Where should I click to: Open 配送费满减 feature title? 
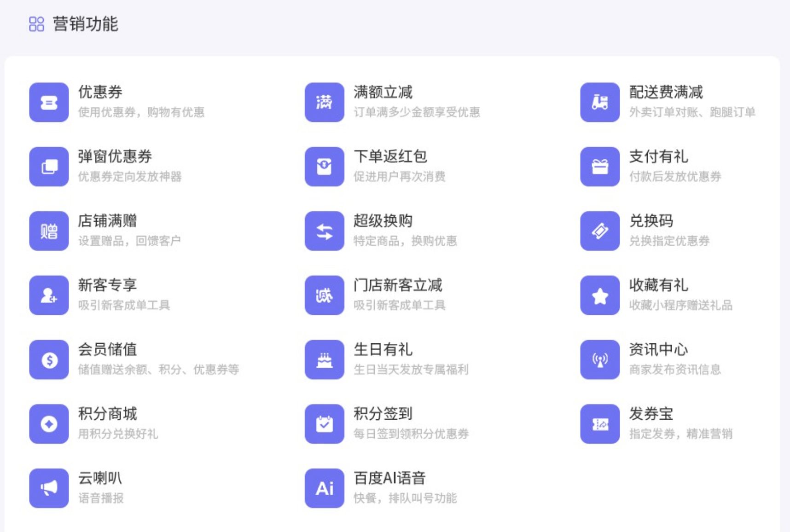[666, 92]
